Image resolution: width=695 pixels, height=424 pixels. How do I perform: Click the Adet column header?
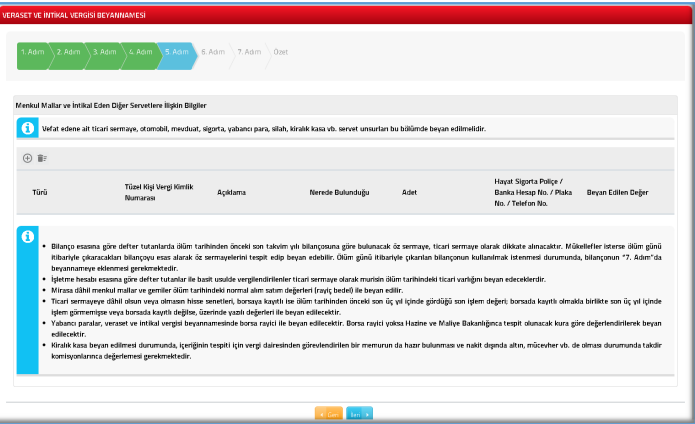(409, 190)
